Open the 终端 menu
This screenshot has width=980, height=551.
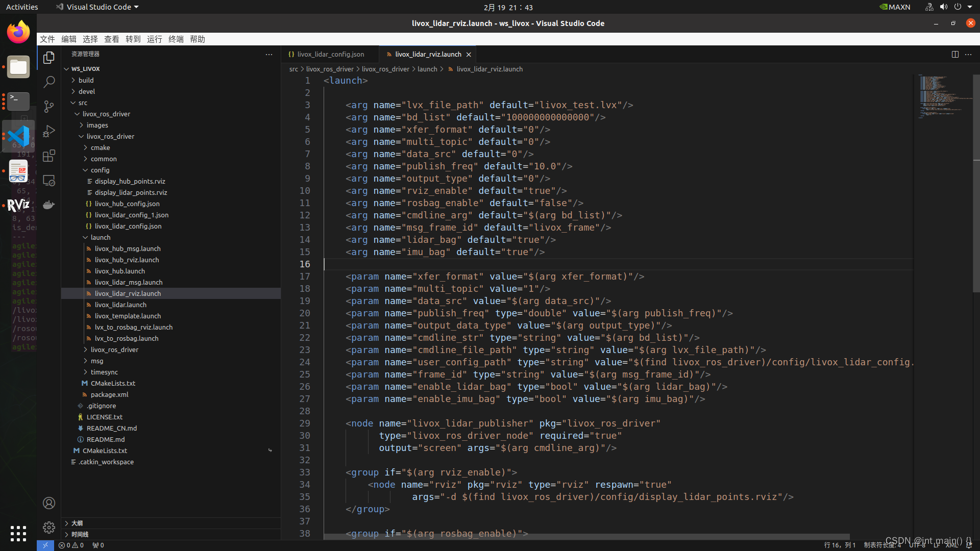coord(176,39)
